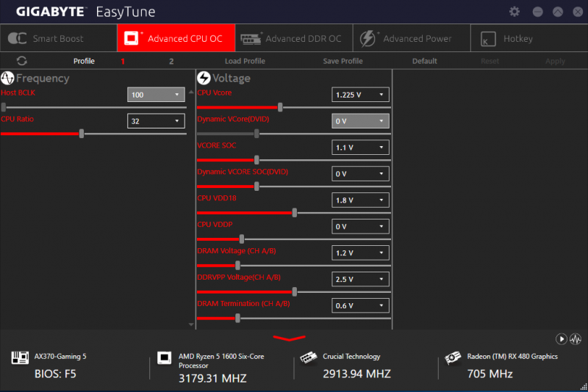This screenshot has height=392, width=588.
Task: Click the graphics card icon next to Radeon RX 480
Action: pyautogui.click(x=453, y=357)
